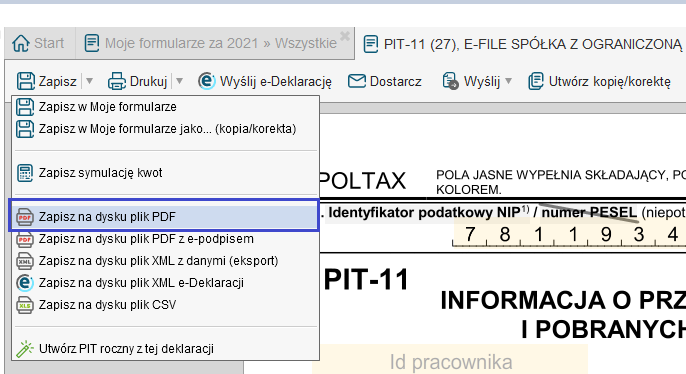The image size is (686, 374).
Task: Choose Zapisz w Moje formularze jako... (kopia/korekta)
Action: [164, 129]
